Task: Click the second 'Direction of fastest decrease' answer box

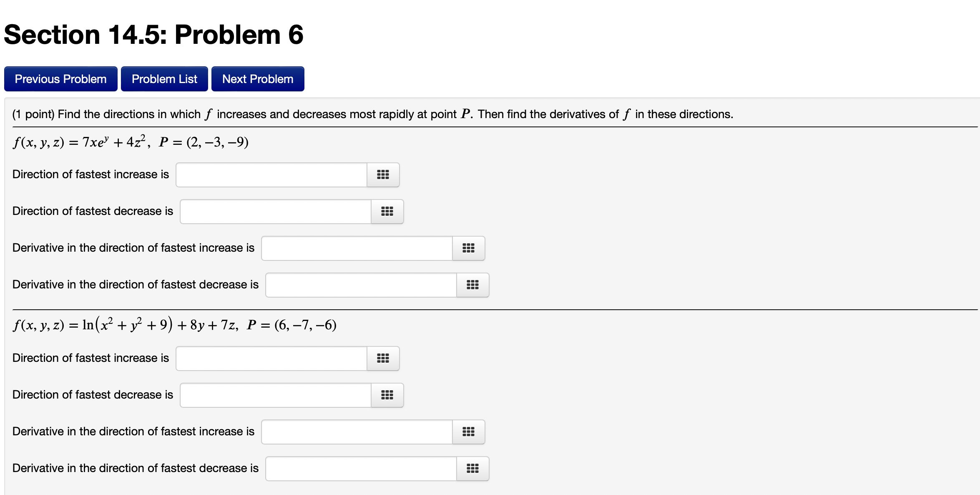Action: (x=275, y=395)
